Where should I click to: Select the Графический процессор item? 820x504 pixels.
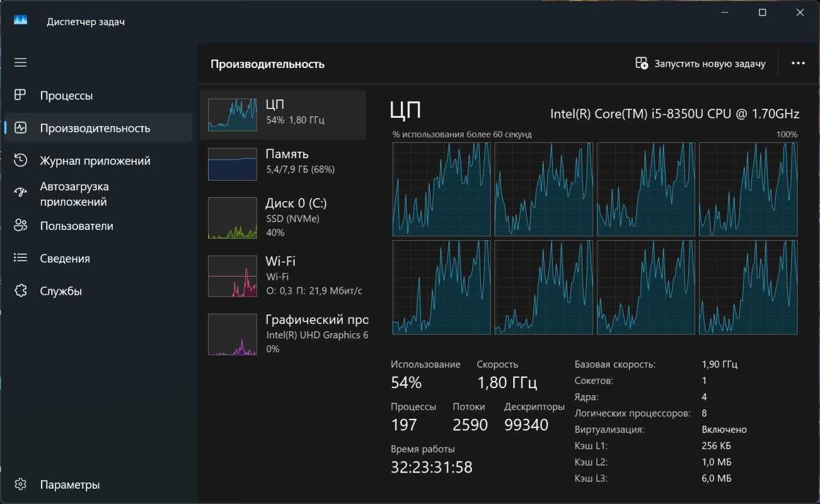coord(283,334)
